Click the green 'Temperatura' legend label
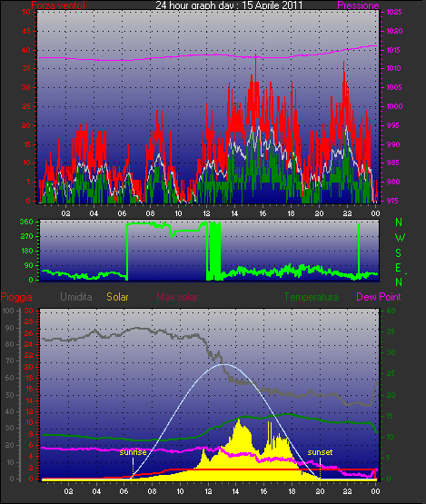Image resolution: width=426 pixels, height=504 pixels. click(311, 297)
